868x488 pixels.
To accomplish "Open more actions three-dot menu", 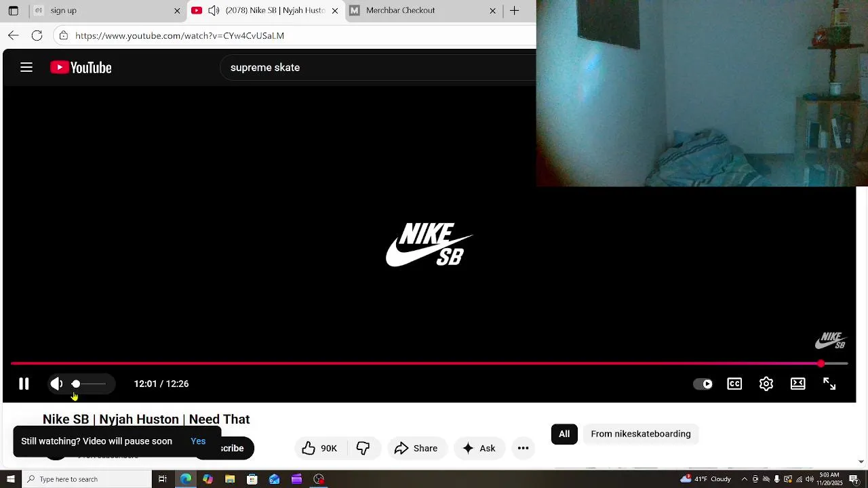I will (x=523, y=448).
